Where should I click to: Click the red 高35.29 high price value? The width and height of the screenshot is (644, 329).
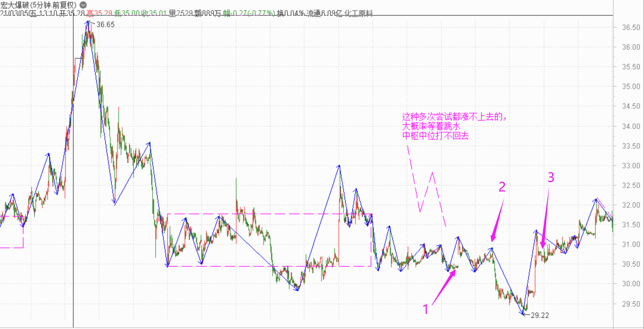(x=99, y=14)
